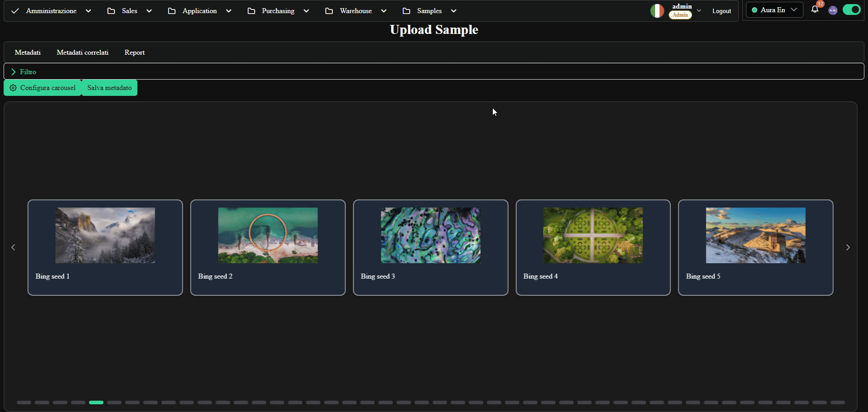Click the notifications bell icon
The height and width of the screenshot is (412, 868).
(x=815, y=9)
